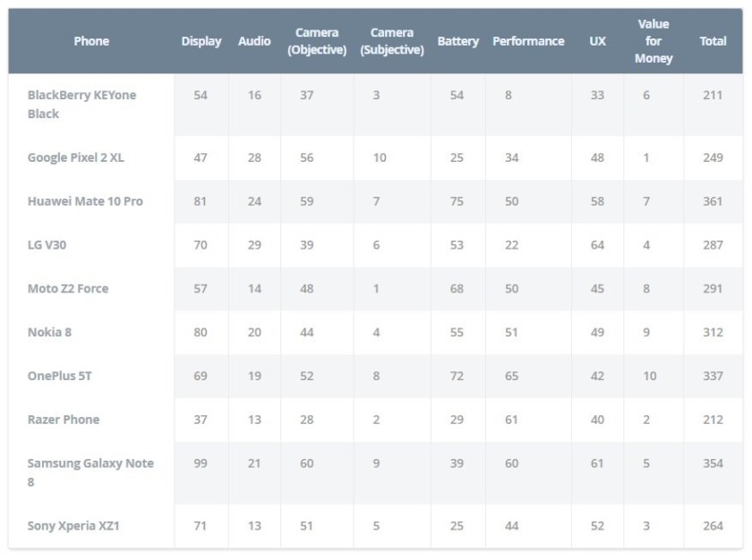Click the Sony Xperia XZ1 name
The height and width of the screenshot is (560, 752).
click(x=73, y=526)
